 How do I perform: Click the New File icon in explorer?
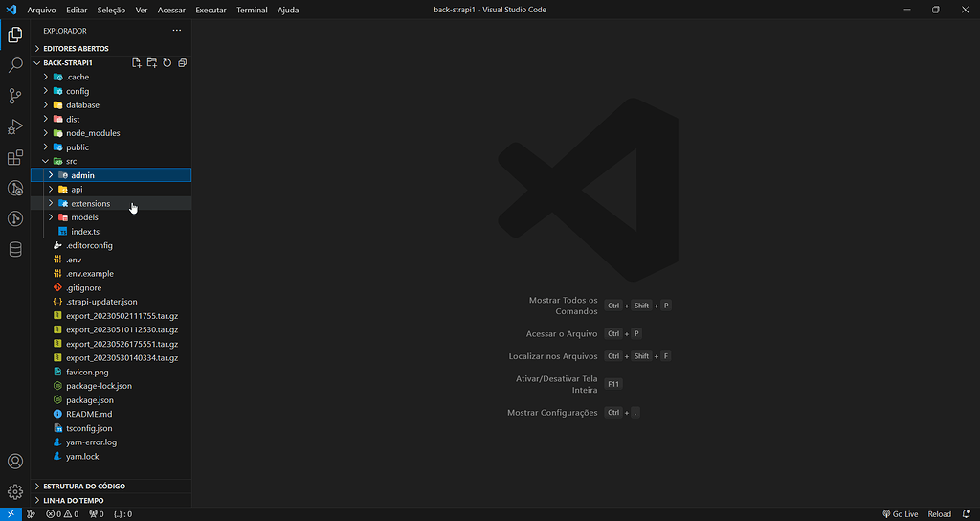(x=137, y=62)
